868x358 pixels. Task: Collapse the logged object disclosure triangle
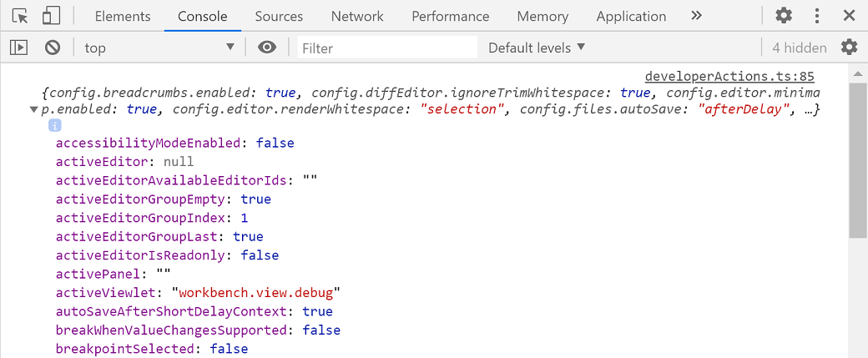pyautogui.click(x=33, y=109)
